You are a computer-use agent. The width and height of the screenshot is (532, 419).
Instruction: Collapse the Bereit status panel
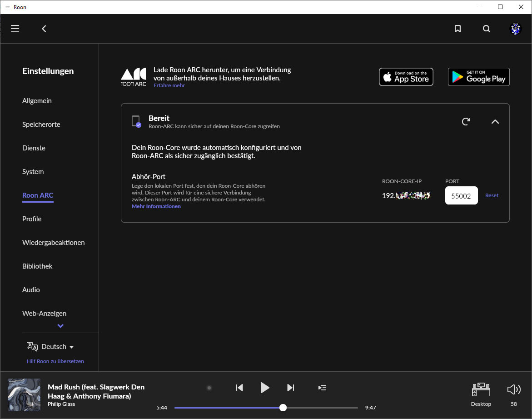495,121
